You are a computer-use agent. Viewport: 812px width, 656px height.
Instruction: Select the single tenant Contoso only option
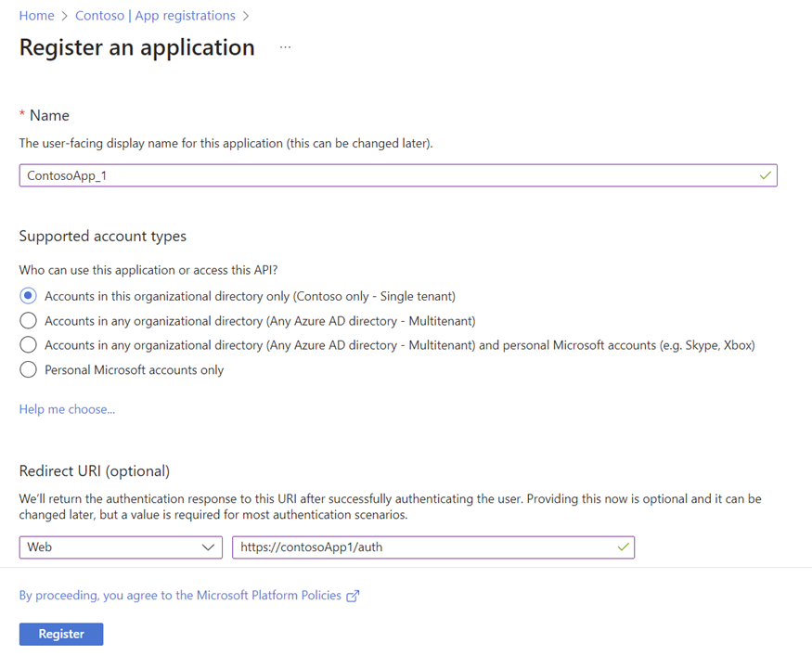tap(28, 296)
